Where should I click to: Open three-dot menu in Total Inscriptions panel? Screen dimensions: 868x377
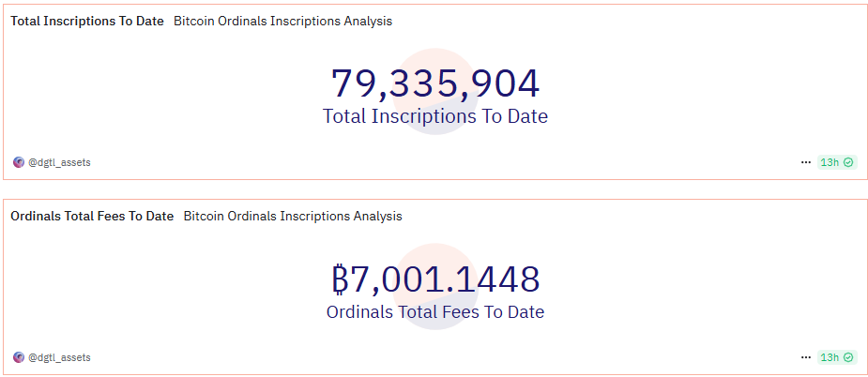click(x=805, y=162)
